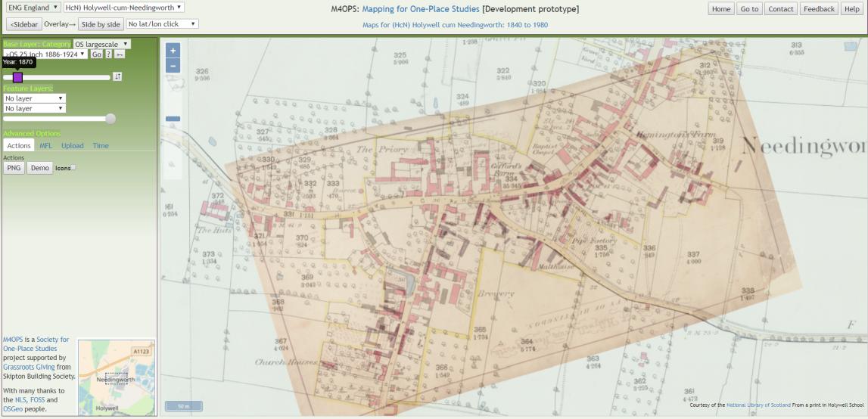Click the Overlay arrow label in the toolbar
This screenshot has width=868, height=419.
(60, 24)
